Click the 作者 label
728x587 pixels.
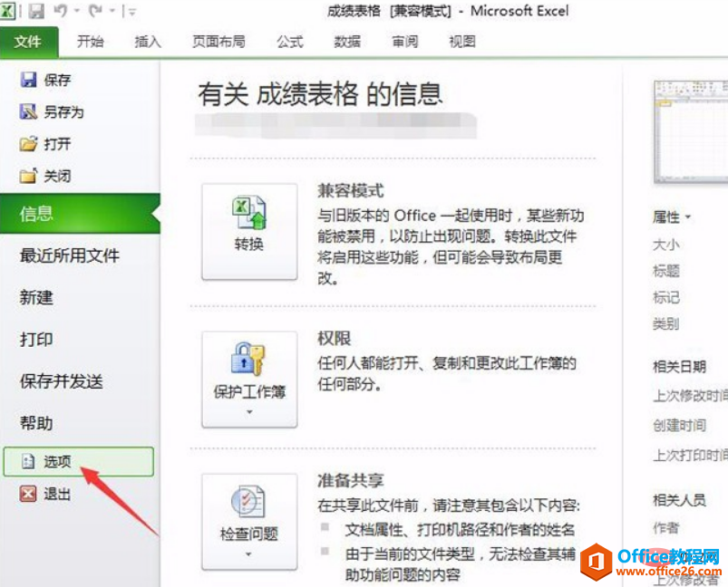[666, 527]
